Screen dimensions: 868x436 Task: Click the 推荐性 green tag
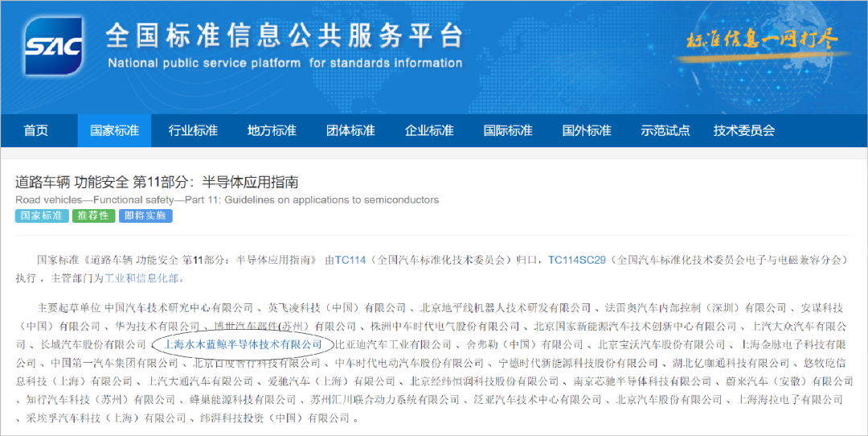[x=93, y=216]
